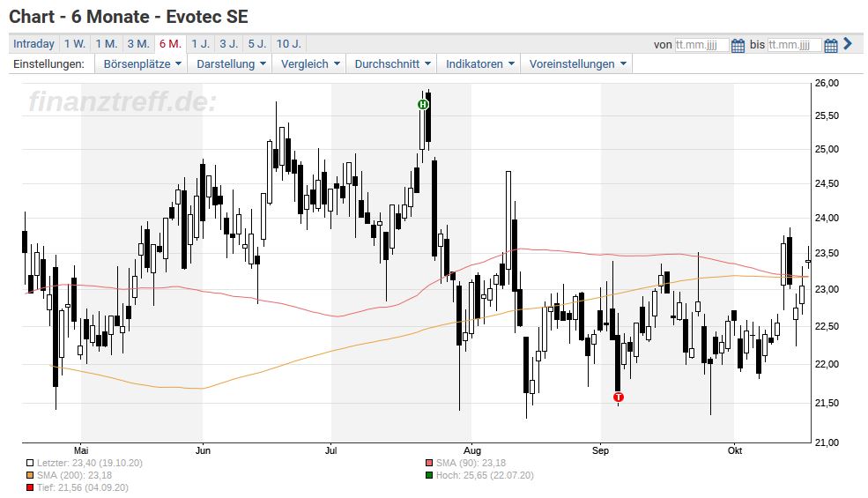The width and height of the screenshot is (868, 498).
Task: Click the orange SMA (200) legend swatch
Action: click(30, 475)
